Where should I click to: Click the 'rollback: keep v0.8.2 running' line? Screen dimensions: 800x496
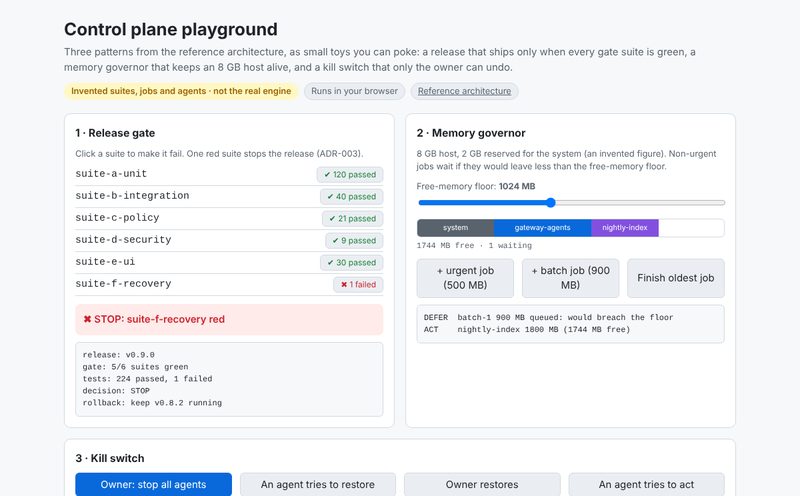pos(152,403)
